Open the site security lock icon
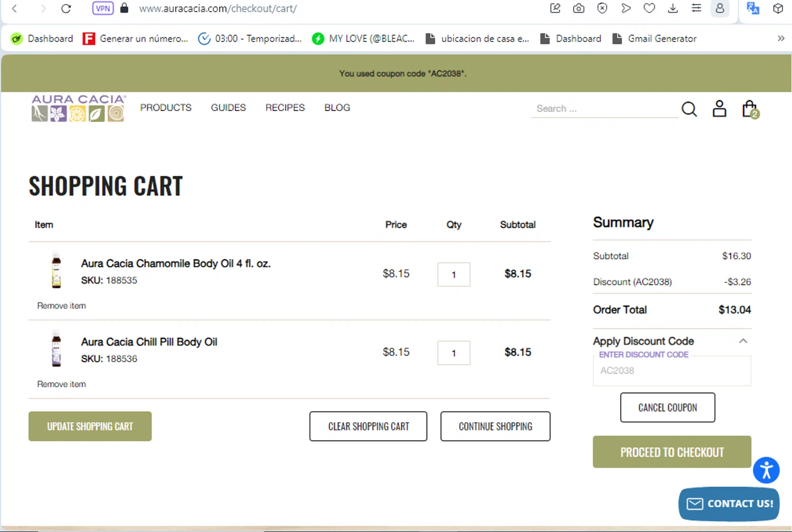This screenshot has height=532, width=792. (124, 8)
